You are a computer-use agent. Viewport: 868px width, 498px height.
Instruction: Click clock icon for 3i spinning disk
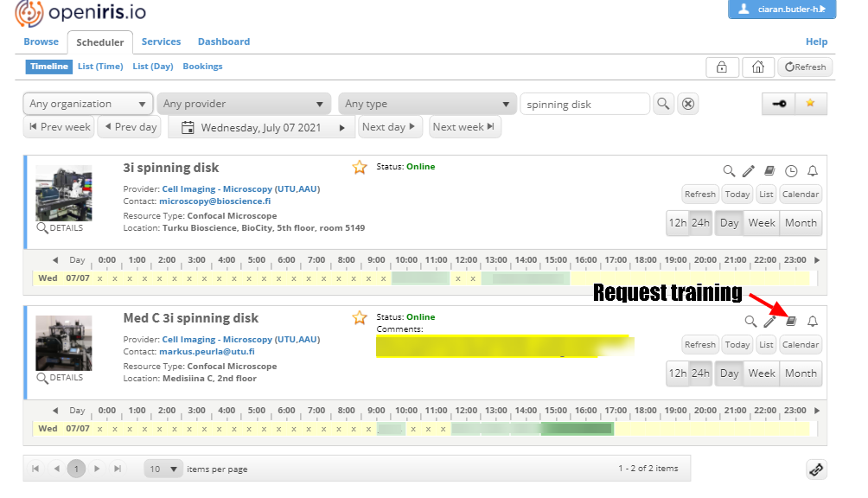tap(791, 171)
